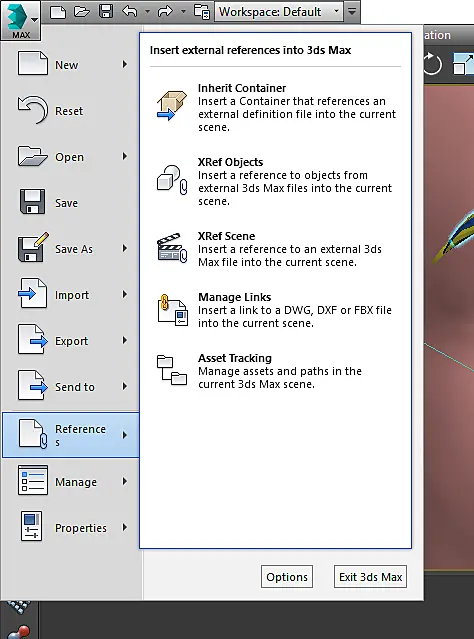Viewport: 474px width, 639px height.
Task: Click the Save File floppy icon in toolbar
Action: point(106,11)
